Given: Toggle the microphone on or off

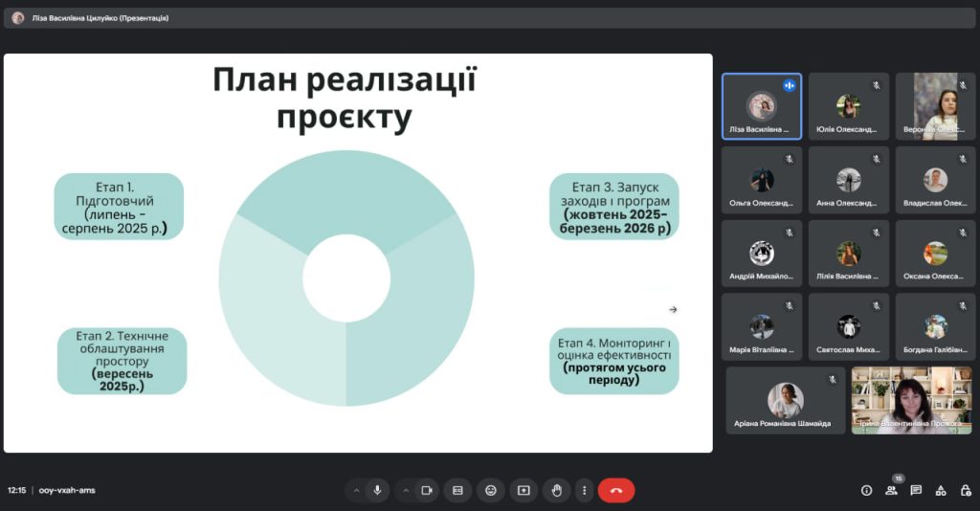Looking at the screenshot, I should point(377,490).
